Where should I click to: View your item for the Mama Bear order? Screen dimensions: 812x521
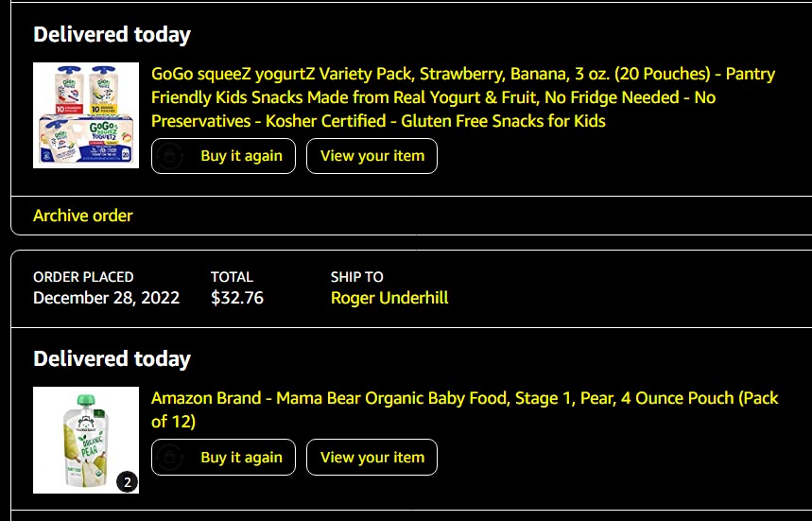tap(371, 458)
